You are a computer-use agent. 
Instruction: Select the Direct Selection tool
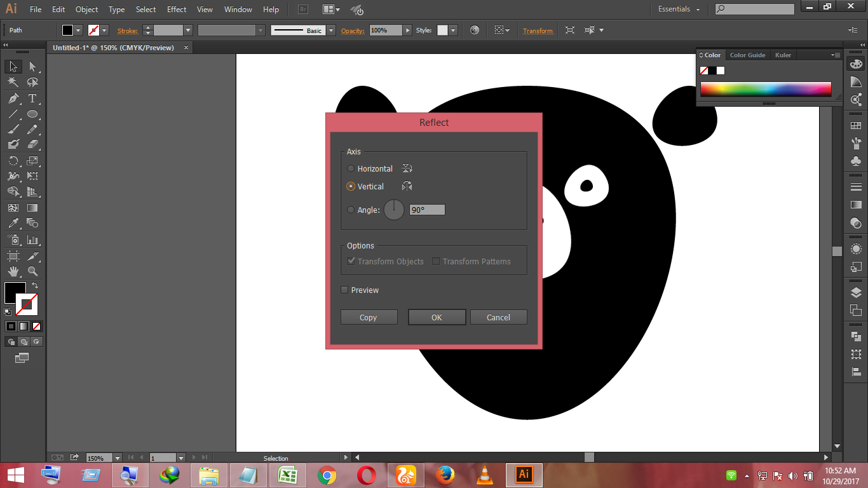pos(32,67)
